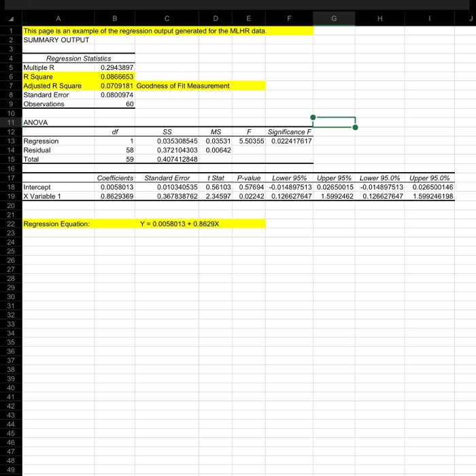Click the 'Adjusted R Square' label
This screenshot has width=476, height=476.
click(x=52, y=86)
